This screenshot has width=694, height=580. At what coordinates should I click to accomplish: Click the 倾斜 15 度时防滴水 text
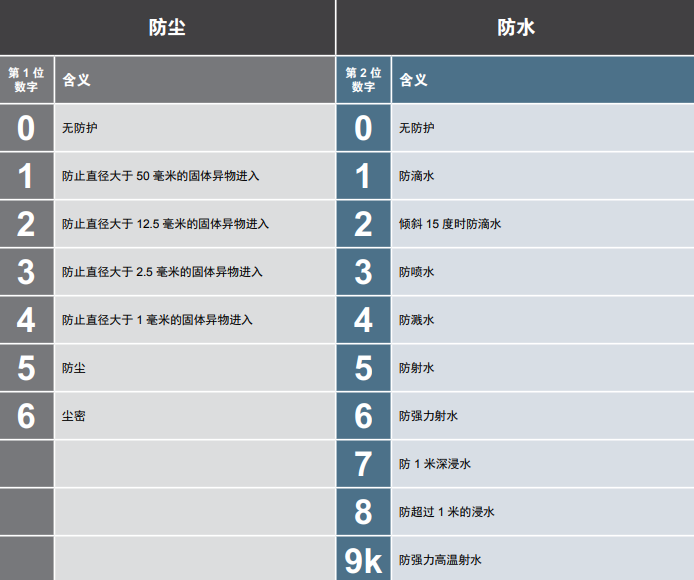coord(449,224)
